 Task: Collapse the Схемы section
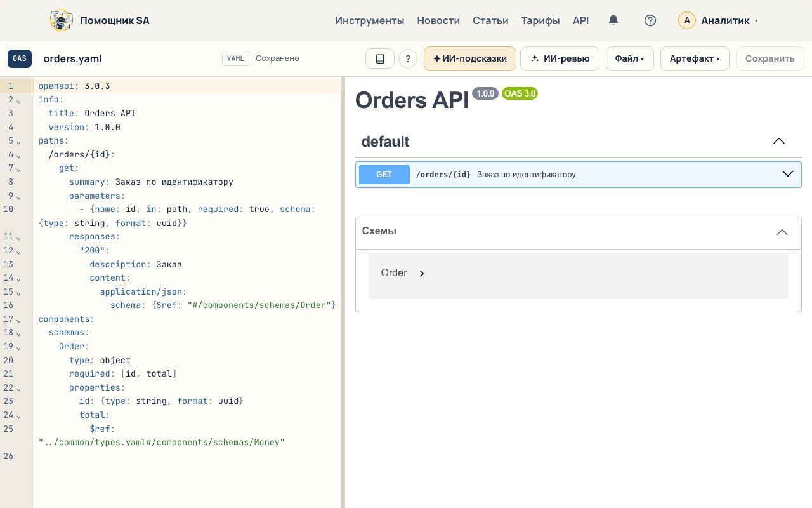(x=782, y=232)
